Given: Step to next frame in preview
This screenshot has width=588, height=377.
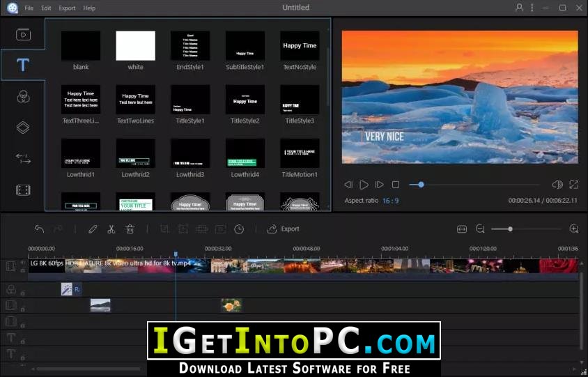Looking at the screenshot, I should click(380, 185).
